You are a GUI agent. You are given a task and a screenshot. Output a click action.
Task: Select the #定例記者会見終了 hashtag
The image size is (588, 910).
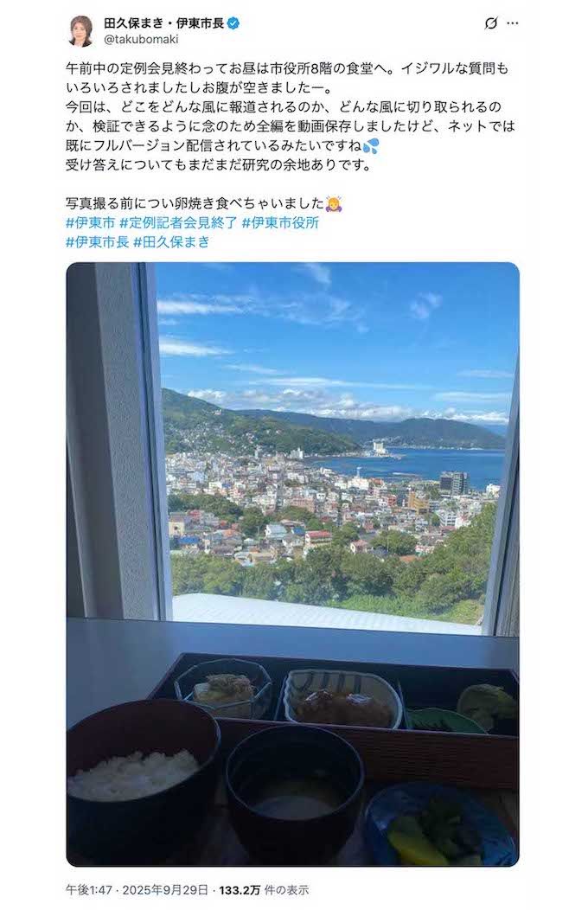[x=178, y=222]
